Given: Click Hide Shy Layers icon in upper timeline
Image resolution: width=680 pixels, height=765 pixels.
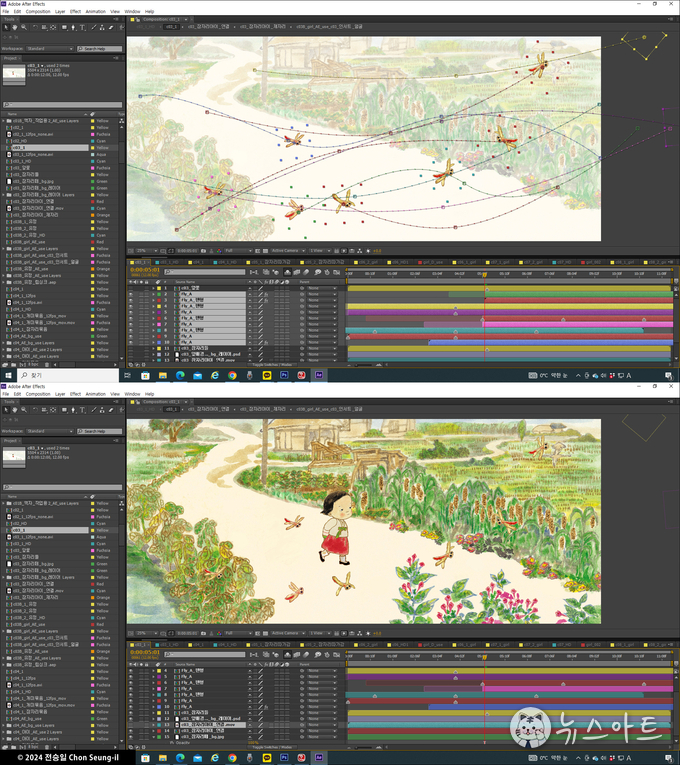Looking at the screenshot, I should 287,272.
